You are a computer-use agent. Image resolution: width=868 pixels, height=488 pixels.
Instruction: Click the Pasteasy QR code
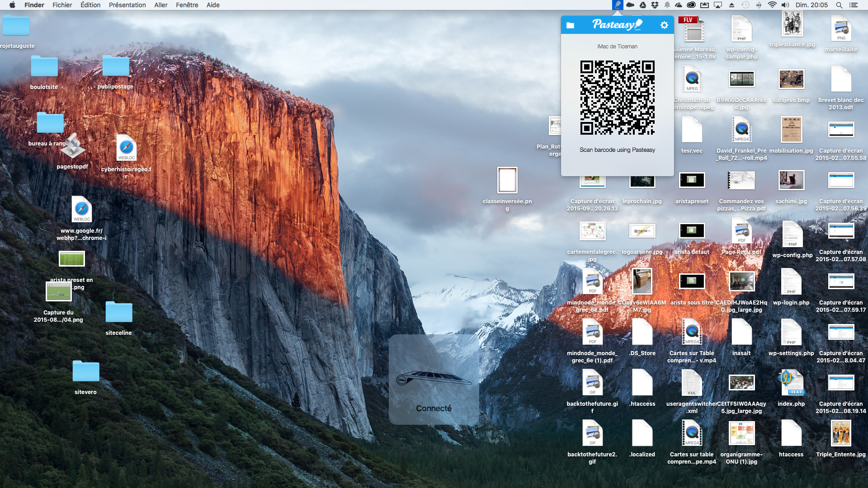tap(617, 98)
